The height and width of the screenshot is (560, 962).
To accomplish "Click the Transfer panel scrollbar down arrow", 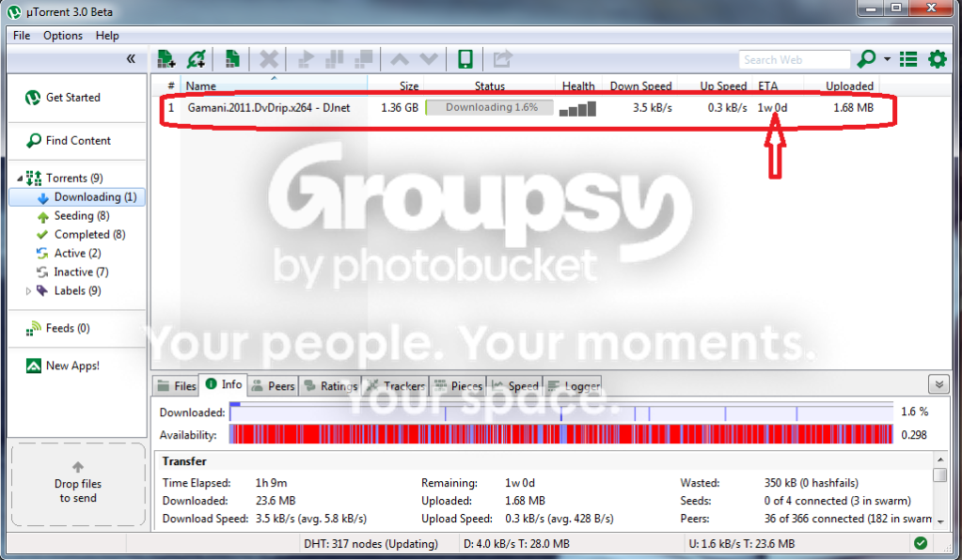I will click(x=940, y=522).
